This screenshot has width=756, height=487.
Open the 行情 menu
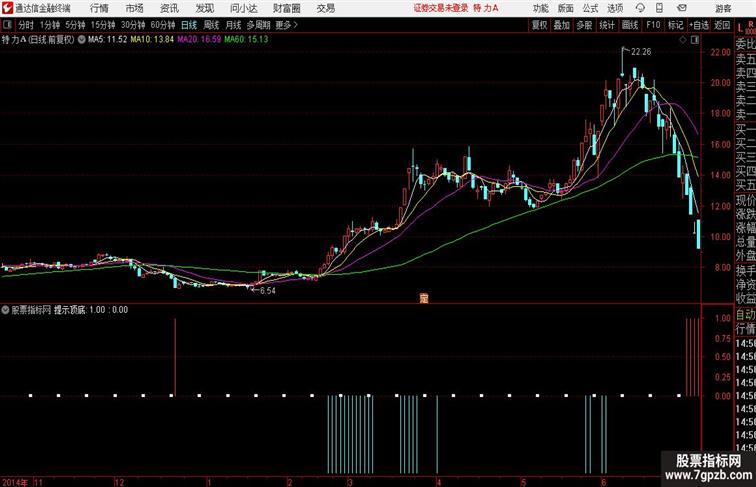(99, 8)
